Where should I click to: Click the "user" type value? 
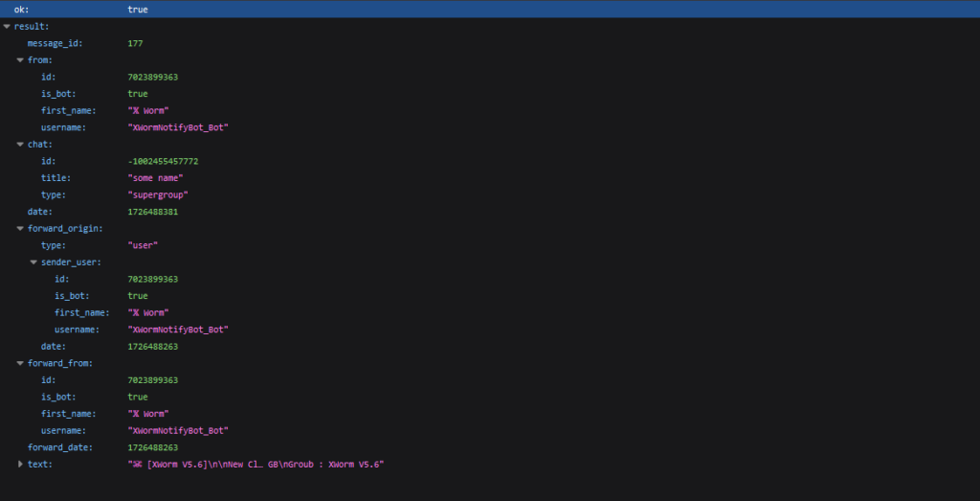click(143, 246)
